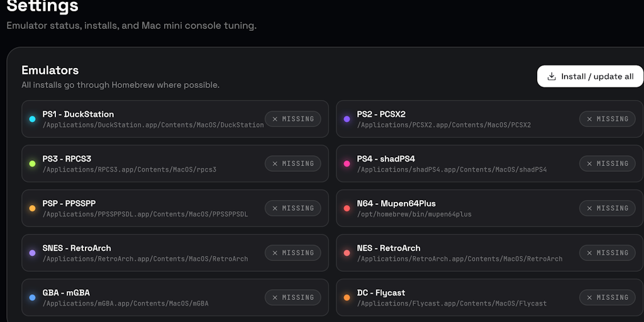Click the MISSING badge for PS1 - DuckStation

(292, 119)
